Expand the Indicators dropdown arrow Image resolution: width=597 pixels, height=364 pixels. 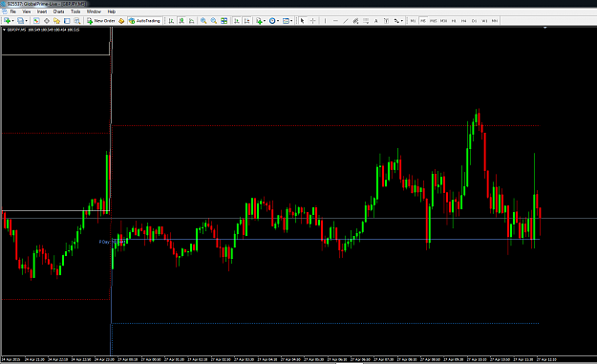pyautogui.click(x=265, y=21)
